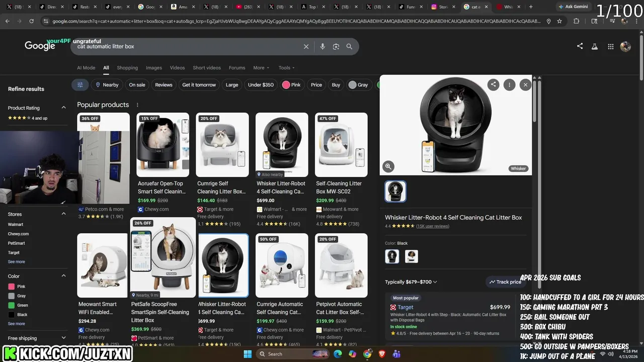The image size is (644, 362).
Task: Open Search Labs flask icon
Action: tap(594, 46)
